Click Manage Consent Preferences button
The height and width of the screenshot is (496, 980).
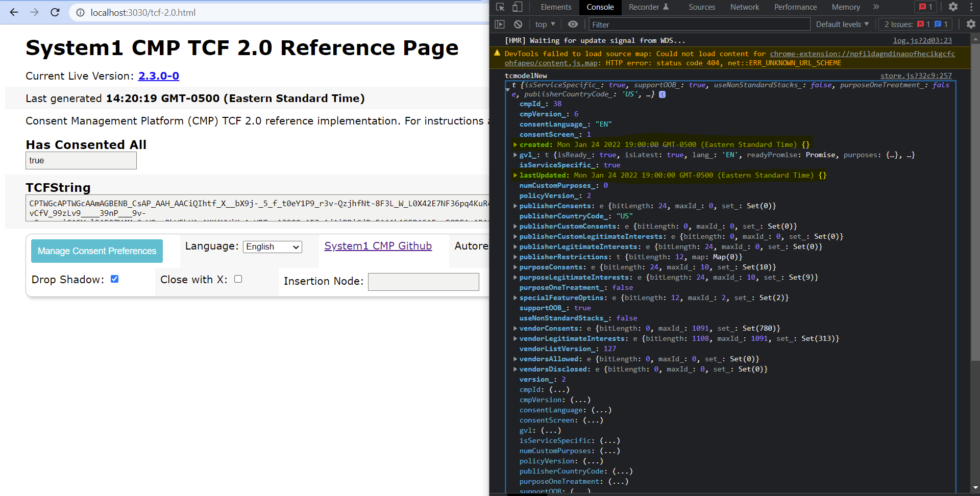tap(97, 251)
